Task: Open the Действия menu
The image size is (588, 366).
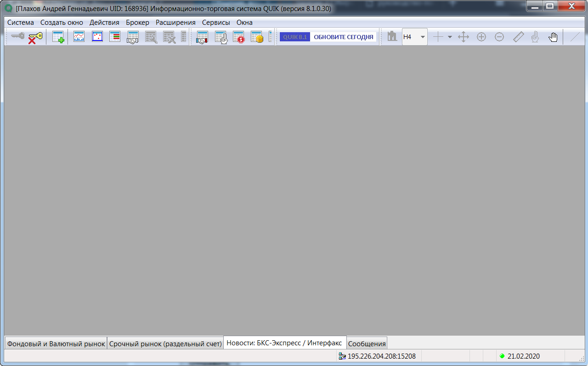Action: click(x=104, y=22)
